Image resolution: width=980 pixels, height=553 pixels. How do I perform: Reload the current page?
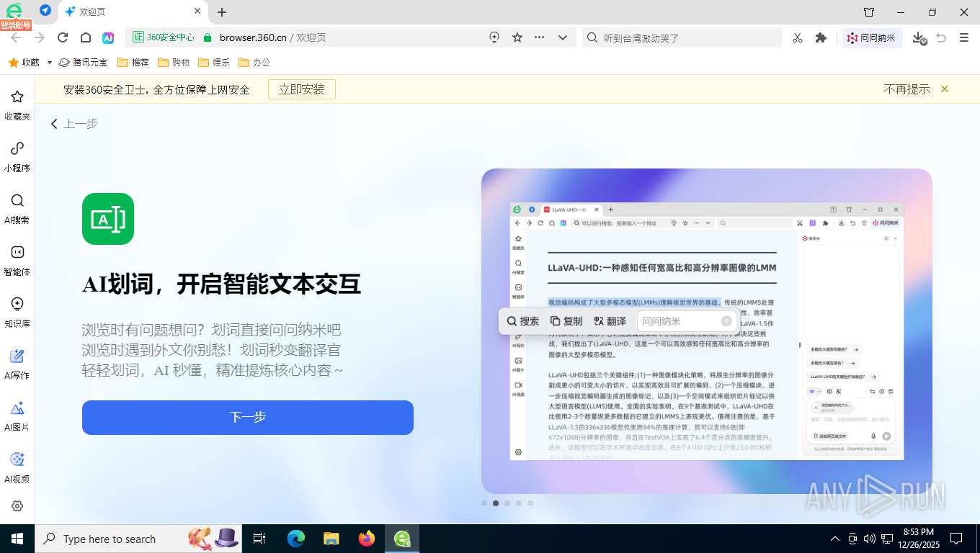click(63, 37)
